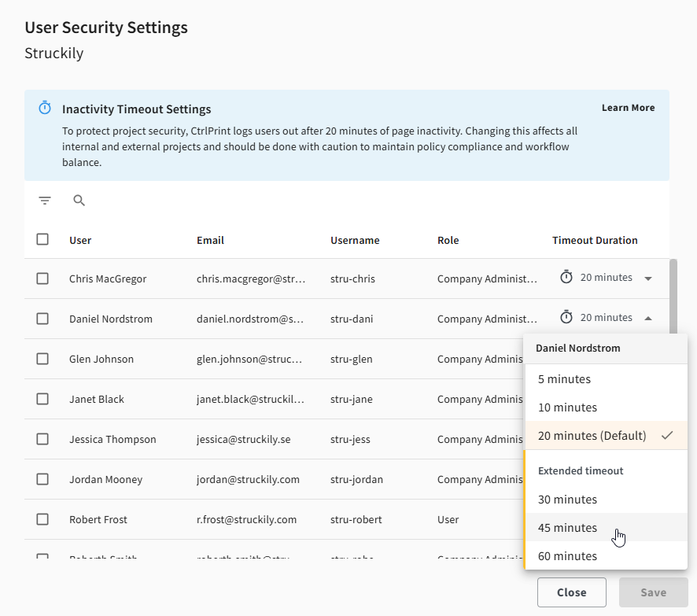Check the box for Janet Black
Screen dimensions: 697x616
click(x=42, y=399)
